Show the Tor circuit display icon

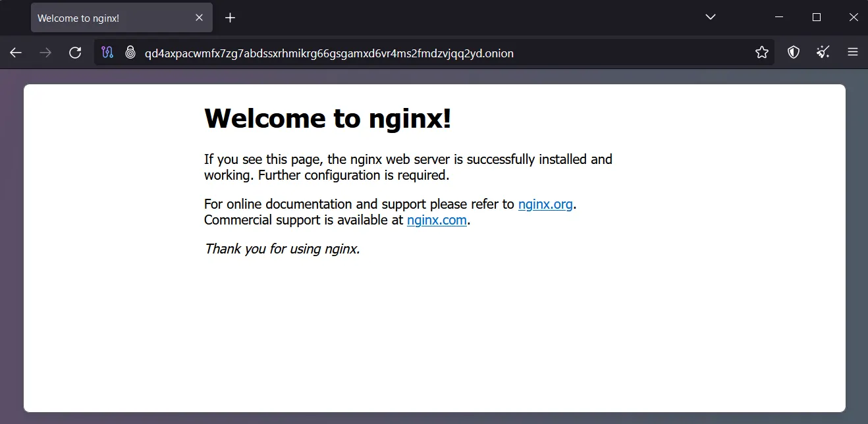[108, 53]
